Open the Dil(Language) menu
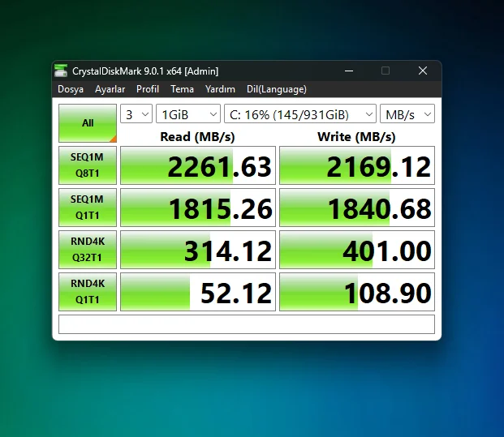This screenshot has width=504, height=437. click(x=277, y=89)
